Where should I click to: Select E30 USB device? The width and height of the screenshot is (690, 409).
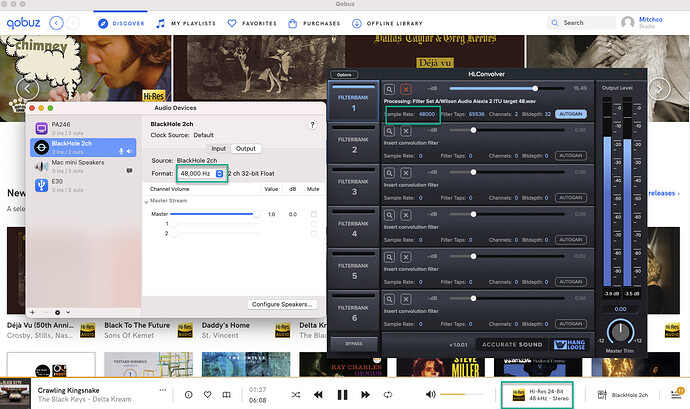pos(83,185)
